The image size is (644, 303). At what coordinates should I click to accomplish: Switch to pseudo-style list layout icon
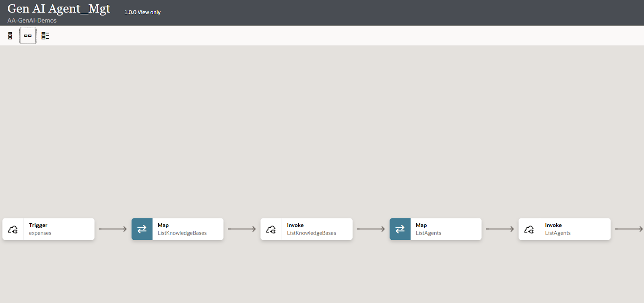coord(45,36)
